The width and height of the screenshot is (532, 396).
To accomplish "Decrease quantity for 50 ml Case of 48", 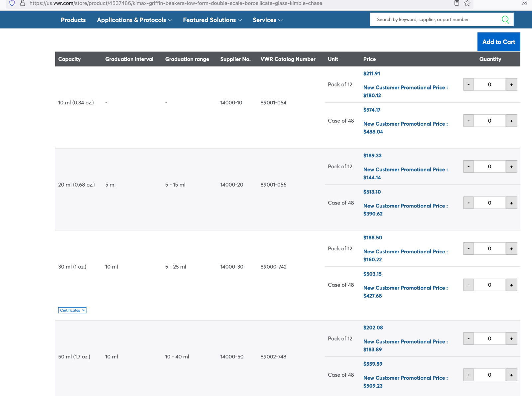I will [468, 375].
